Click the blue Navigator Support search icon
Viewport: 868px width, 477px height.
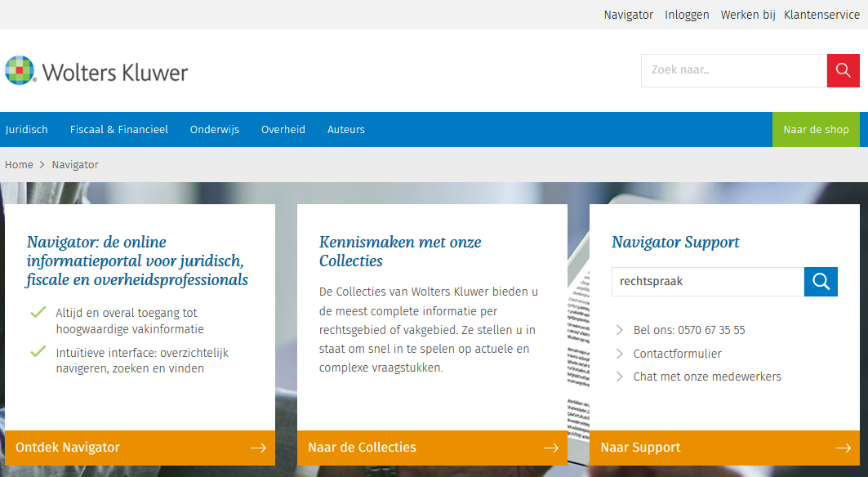(821, 282)
